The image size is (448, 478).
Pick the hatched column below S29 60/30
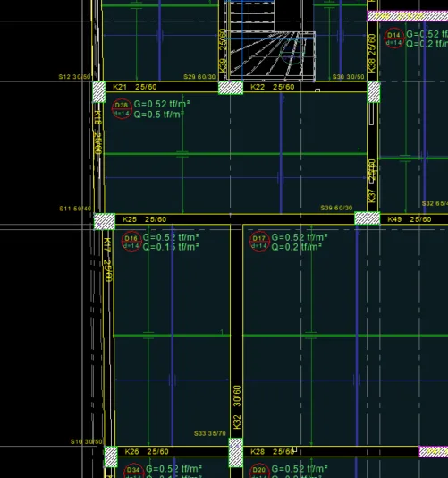[x=231, y=88]
